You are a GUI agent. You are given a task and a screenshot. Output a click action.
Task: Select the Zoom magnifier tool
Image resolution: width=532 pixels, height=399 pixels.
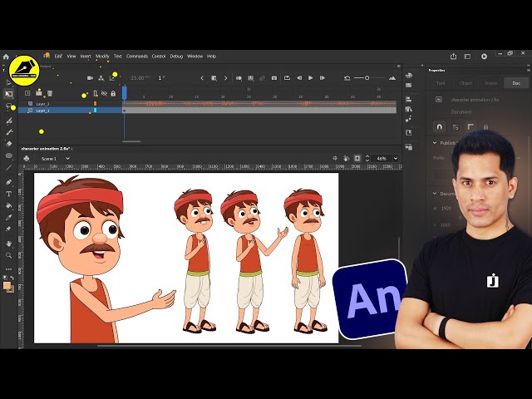tap(9, 255)
